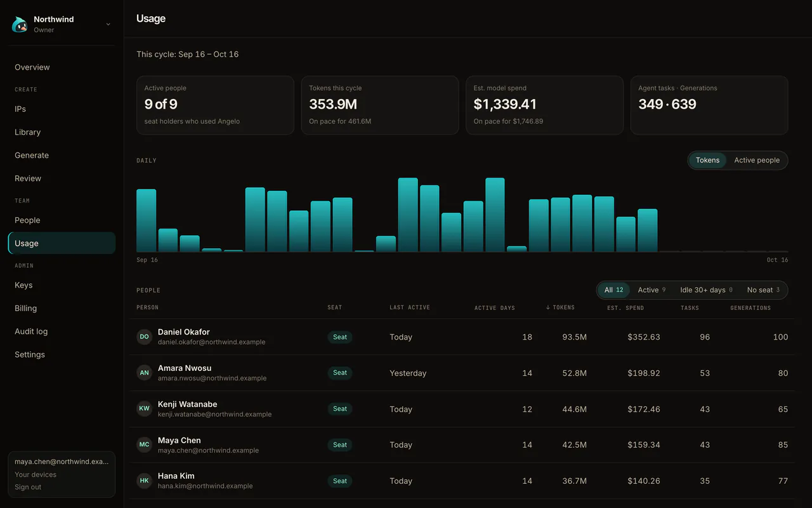The width and height of the screenshot is (812, 508).
Task: Sort table by Tokens column
Action: click(x=560, y=307)
